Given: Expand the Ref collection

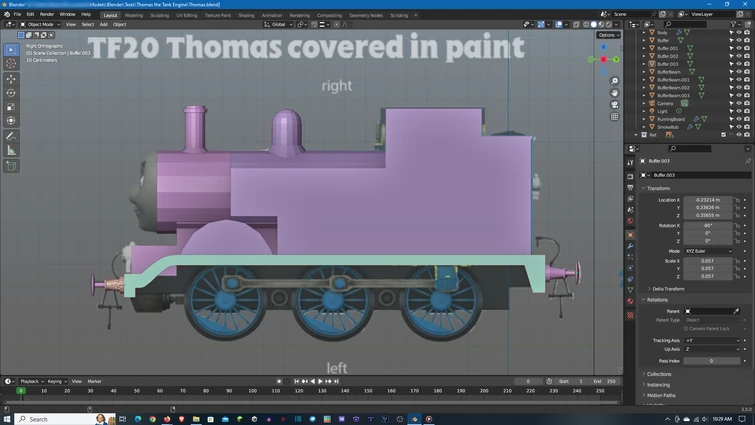Looking at the screenshot, I should 636,135.
